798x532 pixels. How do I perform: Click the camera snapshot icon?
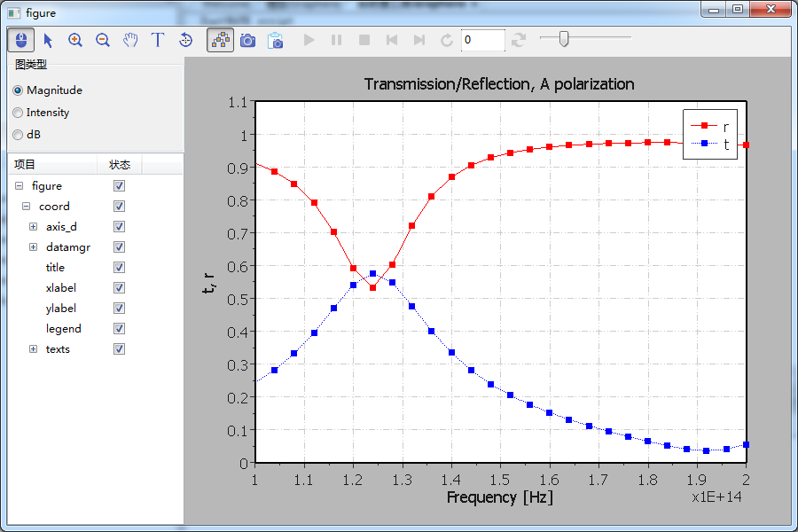tap(248, 40)
